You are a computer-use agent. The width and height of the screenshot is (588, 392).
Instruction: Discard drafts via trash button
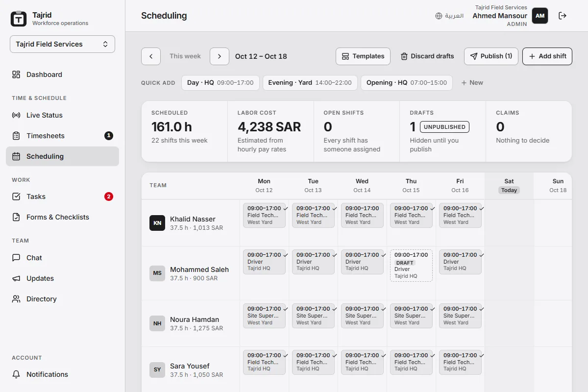point(427,56)
